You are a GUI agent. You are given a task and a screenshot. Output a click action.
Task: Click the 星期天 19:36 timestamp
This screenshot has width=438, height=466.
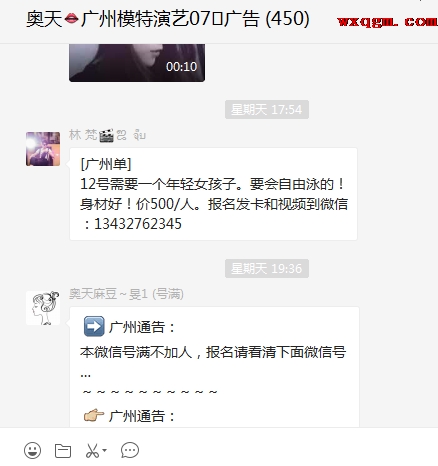(x=267, y=268)
